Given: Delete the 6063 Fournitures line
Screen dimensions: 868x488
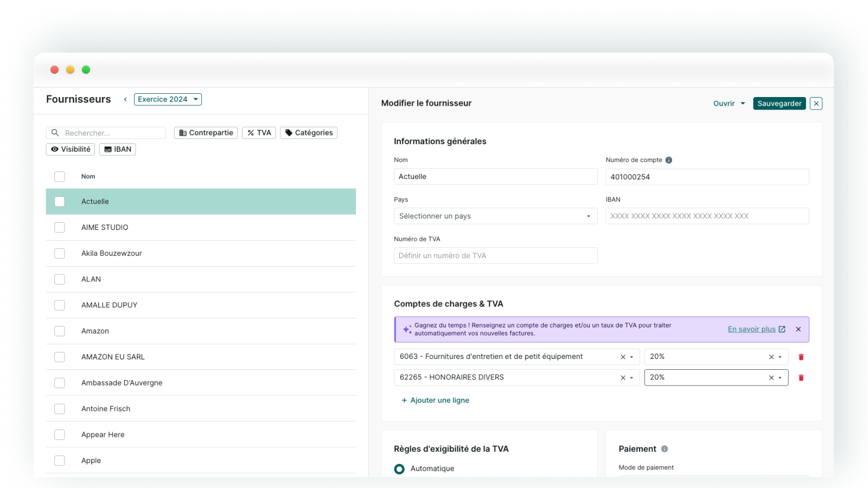Looking at the screenshot, I should click(x=801, y=357).
